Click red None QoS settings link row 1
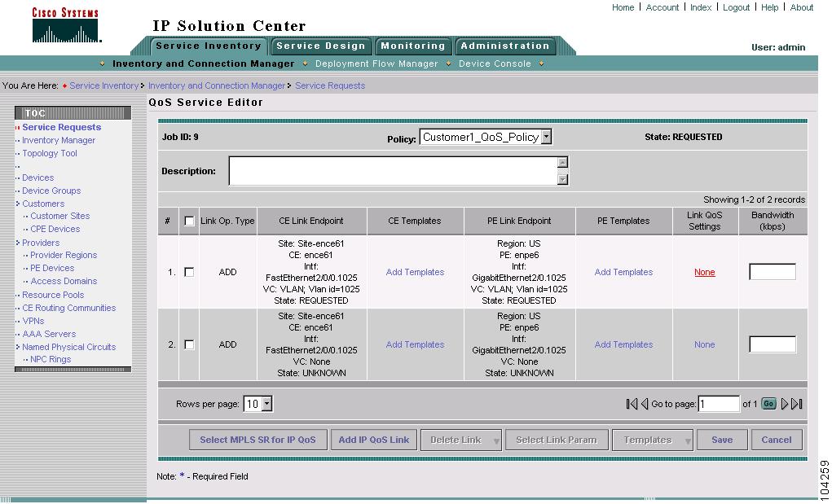Viewport: 832px width, 504px height. (x=705, y=272)
